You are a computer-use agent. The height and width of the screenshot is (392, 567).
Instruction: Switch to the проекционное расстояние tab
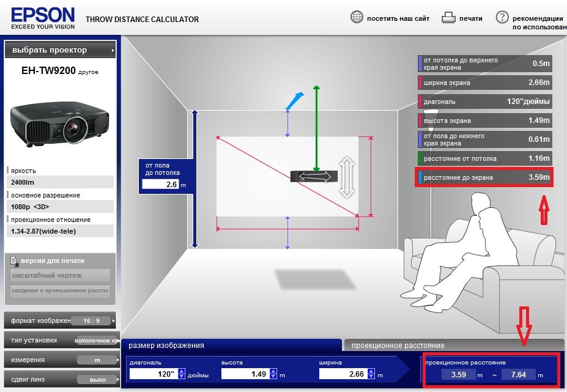453,346
